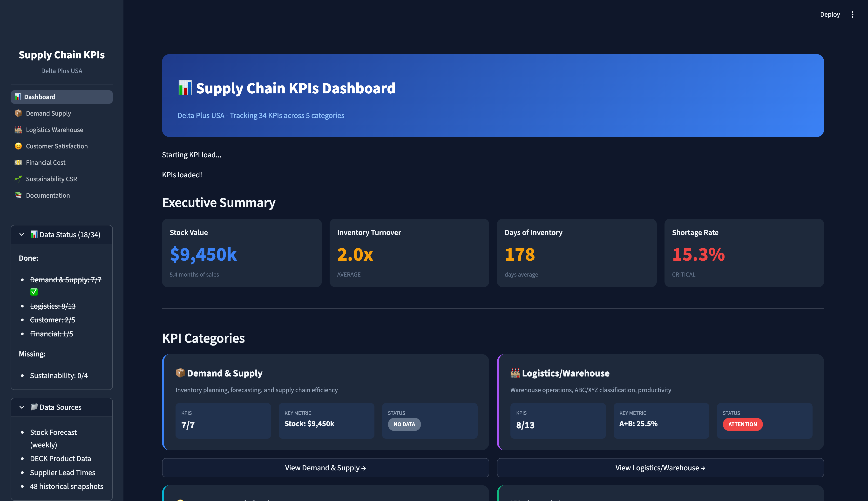Image resolution: width=868 pixels, height=501 pixels.
Task: Click the Deploy button
Action: coord(830,14)
